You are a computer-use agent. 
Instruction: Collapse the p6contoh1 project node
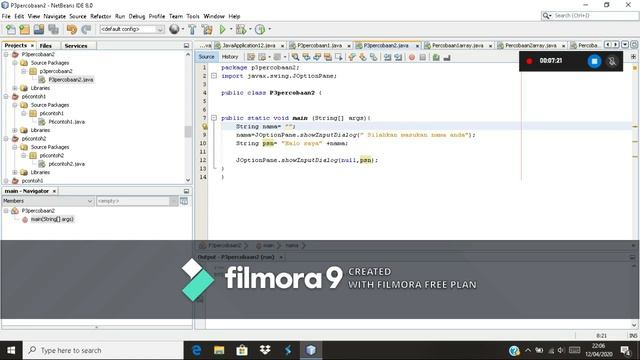tap(6, 96)
